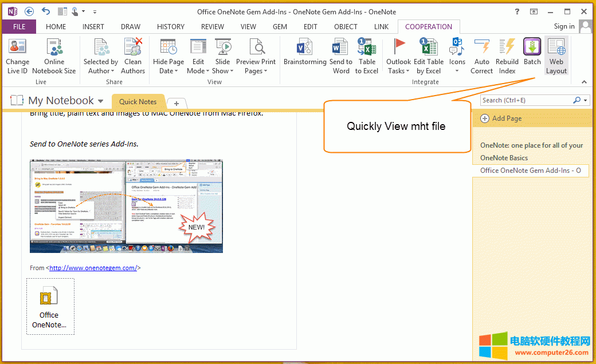Viewport: 596px width, 364px height.
Task: Open the onenotegem.com hyperlink
Action: pyautogui.click(x=93, y=267)
